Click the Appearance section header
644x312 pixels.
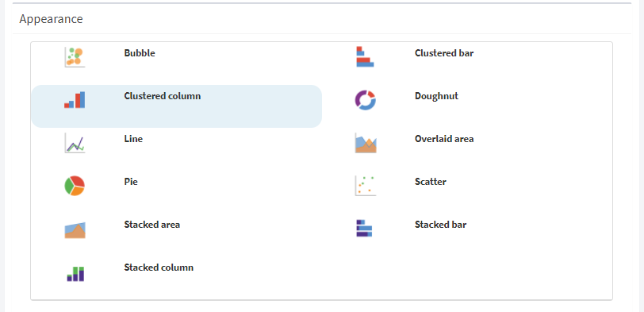pyautogui.click(x=51, y=19)
